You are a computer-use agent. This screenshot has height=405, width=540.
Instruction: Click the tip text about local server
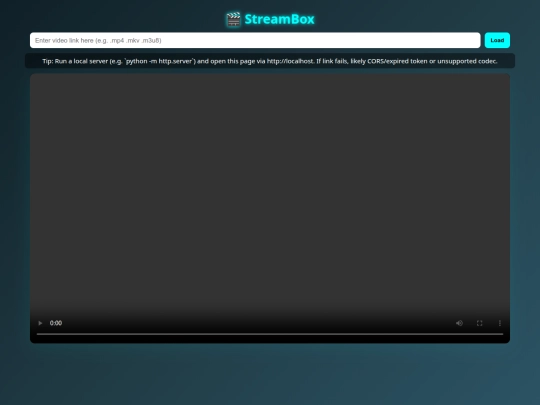[270, 61]
